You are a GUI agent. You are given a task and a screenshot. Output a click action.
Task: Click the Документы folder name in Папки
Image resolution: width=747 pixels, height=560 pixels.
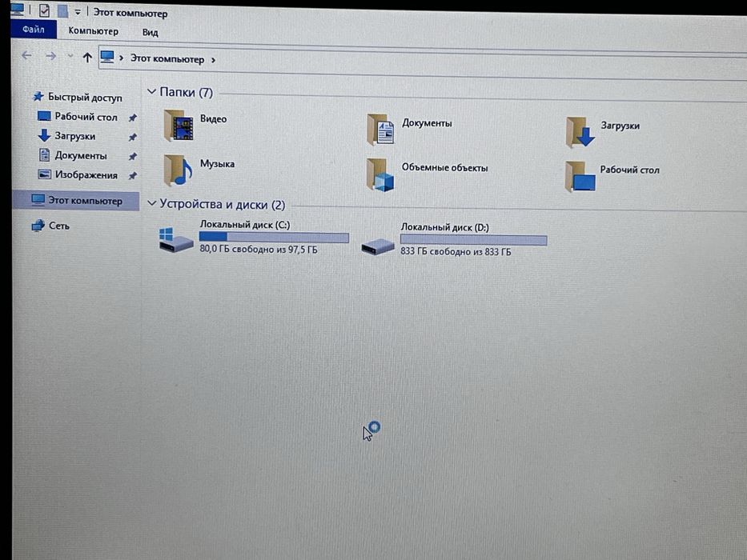pyautogui.click(x=427, y=123)
